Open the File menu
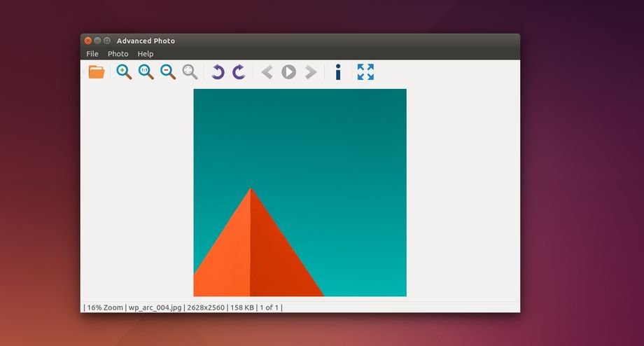The height and width of the screenshot is (346, 644). 92,54
